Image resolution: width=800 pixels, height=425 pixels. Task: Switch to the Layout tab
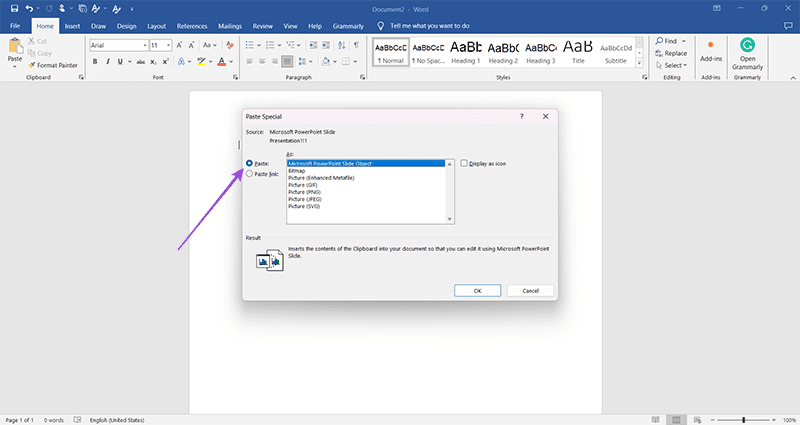[157, 26]
